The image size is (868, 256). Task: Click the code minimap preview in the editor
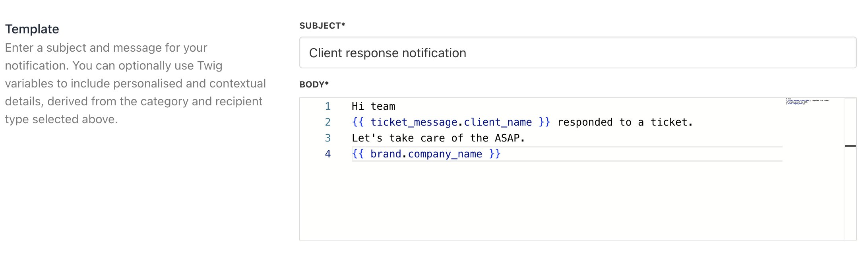point(807,101)
